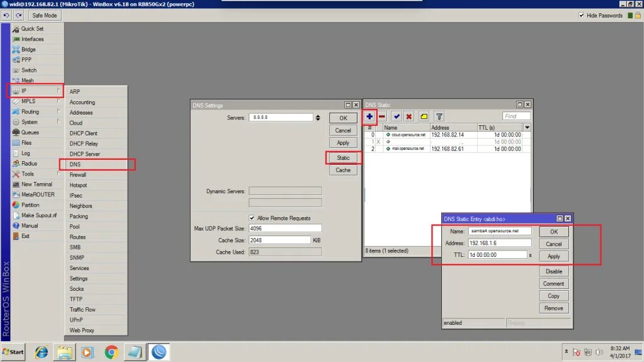Remove selected DNS static entry with minus
Viewport: 644px width, 362px height.
(x=382, y=116)
